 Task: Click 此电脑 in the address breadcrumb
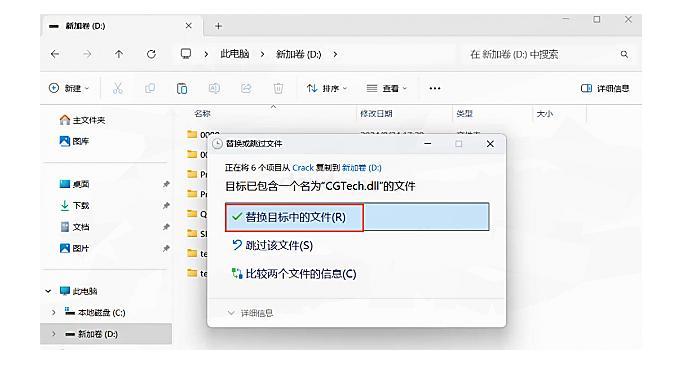click(x=234, y=54)
